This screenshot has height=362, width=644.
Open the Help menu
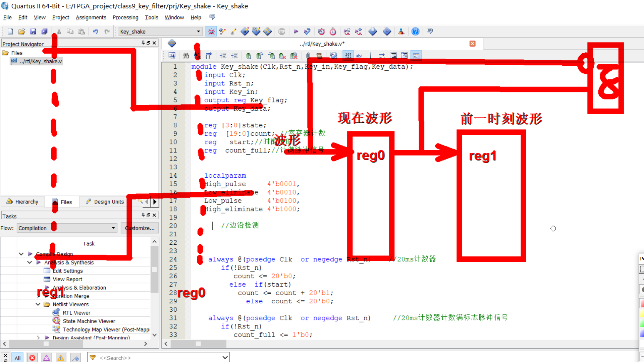point(196,17)
